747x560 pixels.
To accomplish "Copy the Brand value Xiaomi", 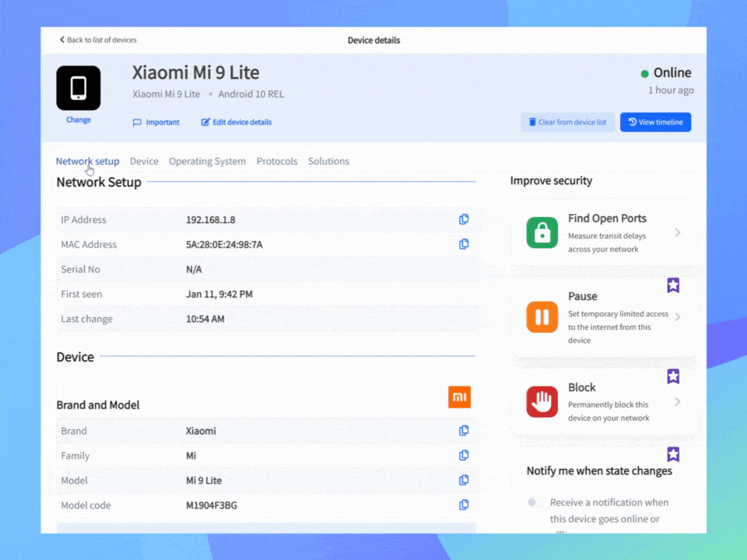I will (464, 430).
